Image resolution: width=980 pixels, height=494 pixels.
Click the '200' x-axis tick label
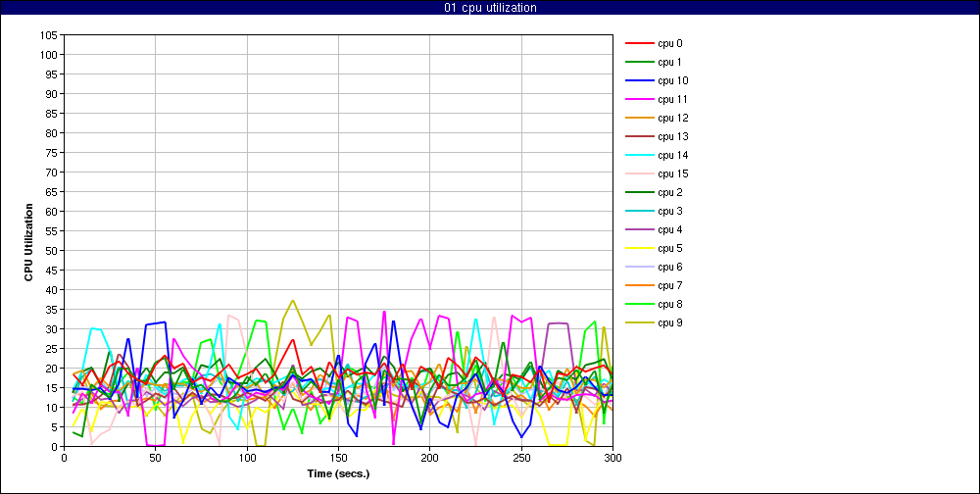coord(430,457)
